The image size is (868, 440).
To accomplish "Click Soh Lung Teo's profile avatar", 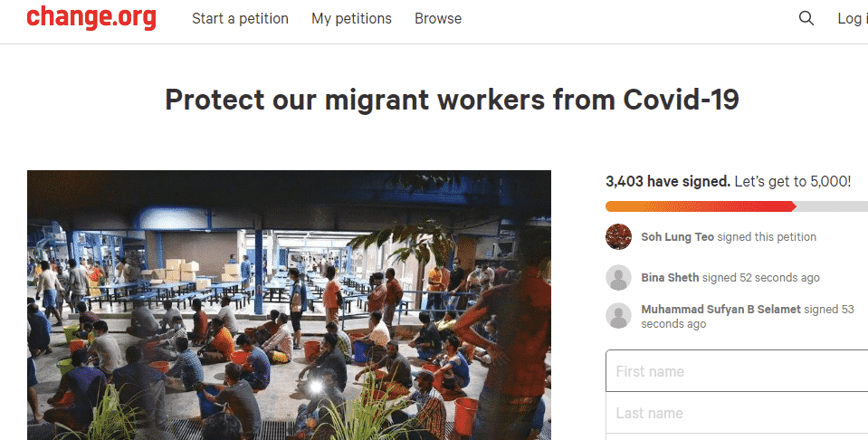I will [x=618, y=237].
